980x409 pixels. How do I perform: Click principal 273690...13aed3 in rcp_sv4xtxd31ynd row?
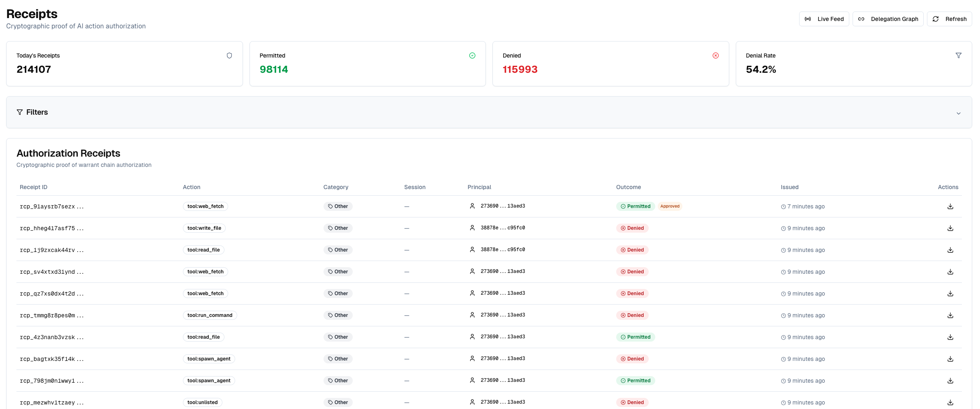pos(503,271)
